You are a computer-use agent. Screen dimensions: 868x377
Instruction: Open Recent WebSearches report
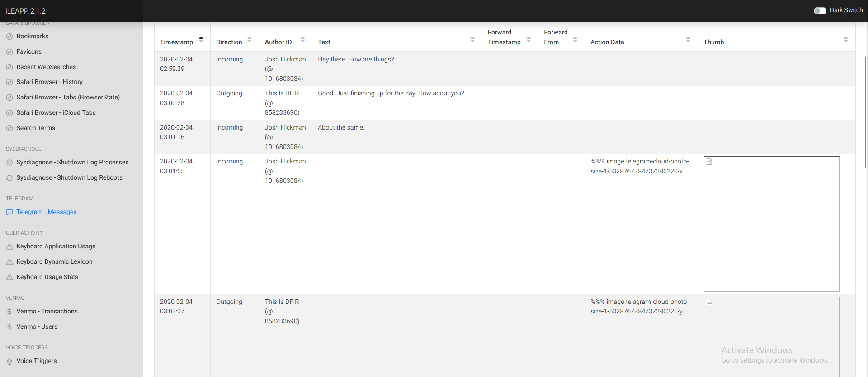click(x=46, y=67)
